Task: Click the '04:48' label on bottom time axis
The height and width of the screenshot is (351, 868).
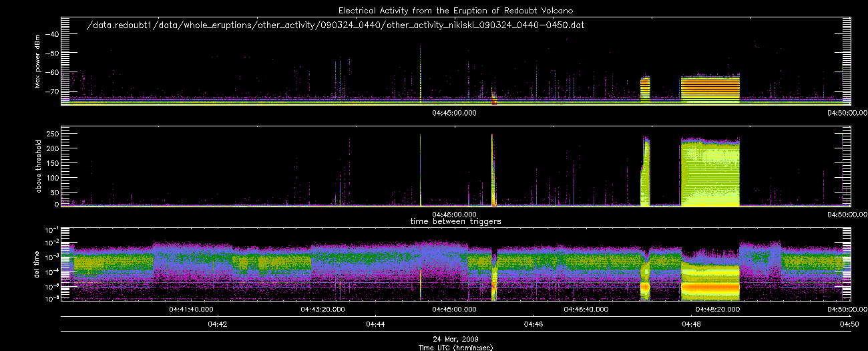Action: [x=690, y=324]
